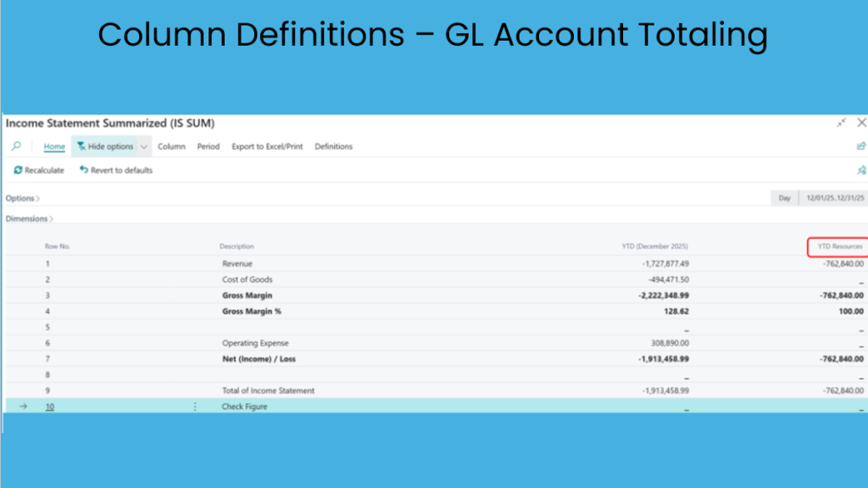Open row 10 three-dot options menu
Screen dimensions: 868x488
click(195, 407)
